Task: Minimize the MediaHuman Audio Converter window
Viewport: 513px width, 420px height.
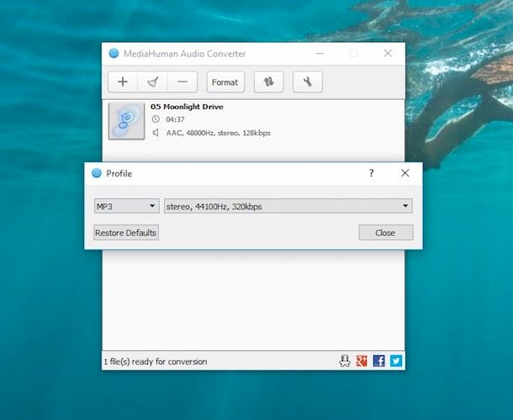Action: tap(320, 53)
